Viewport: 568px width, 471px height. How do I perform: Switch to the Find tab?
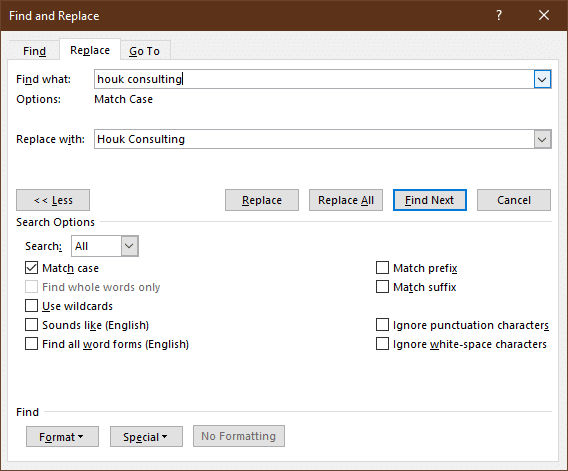click(x=34, y=51)
